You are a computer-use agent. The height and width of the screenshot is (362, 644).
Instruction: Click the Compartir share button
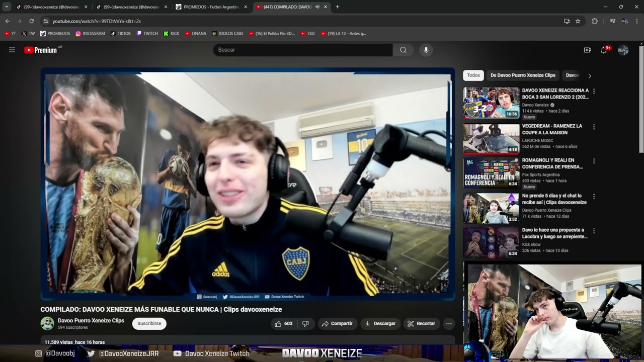tap(337, 324)
